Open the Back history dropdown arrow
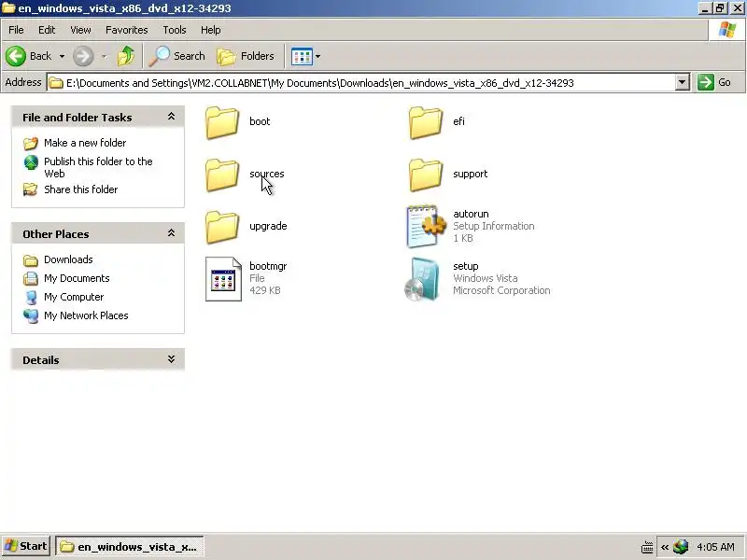Screen dimensions: 747x560 (62, 57)
